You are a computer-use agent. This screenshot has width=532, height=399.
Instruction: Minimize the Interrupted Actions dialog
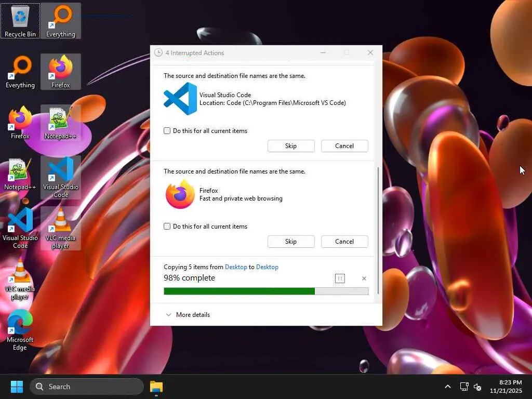tap(323, 52)
